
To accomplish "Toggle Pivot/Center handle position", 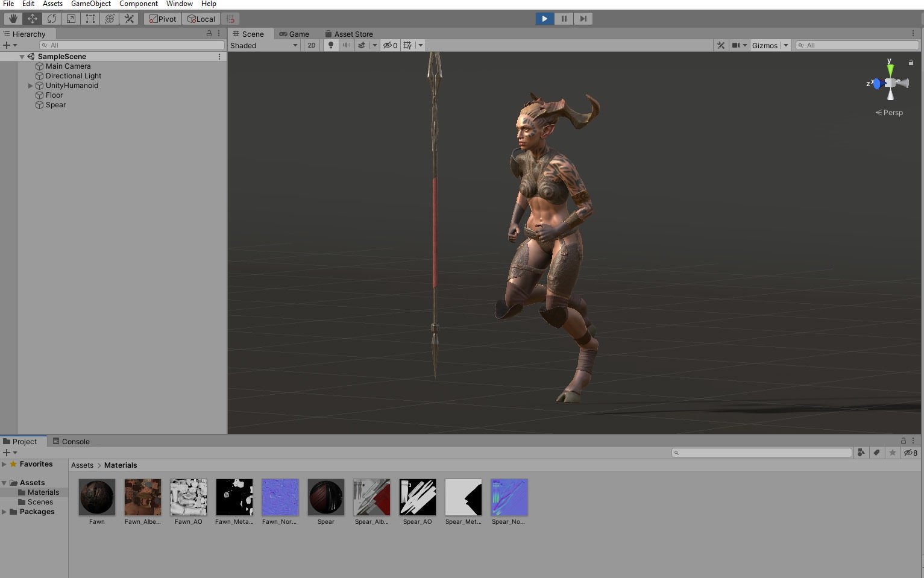I will click(x=163, y=19).
